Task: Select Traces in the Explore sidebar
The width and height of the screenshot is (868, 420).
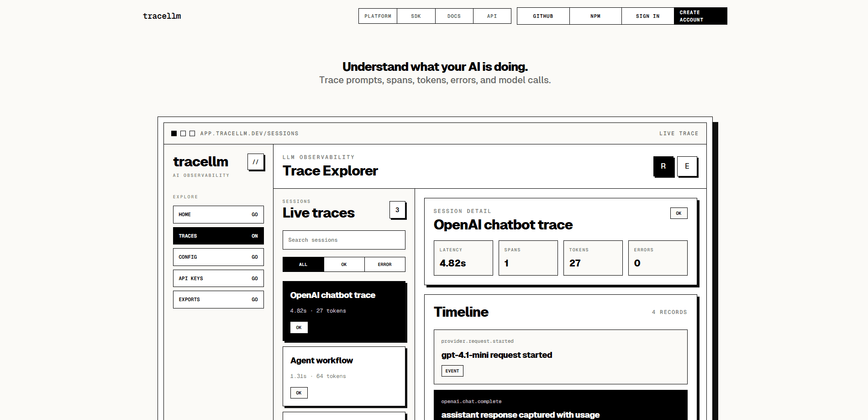Action: (218, 236)
